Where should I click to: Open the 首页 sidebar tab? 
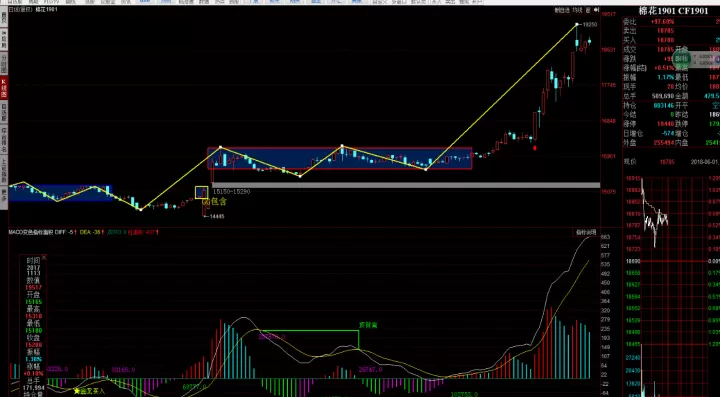pos(4,19)
